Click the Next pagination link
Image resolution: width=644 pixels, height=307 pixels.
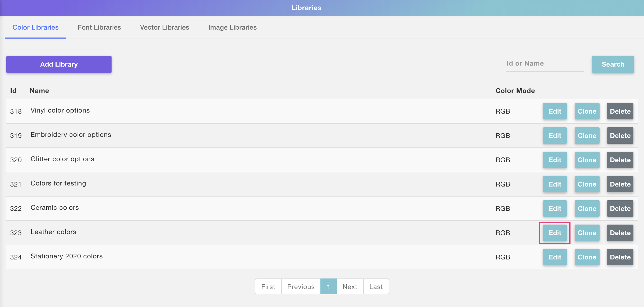tap(350, 287)
